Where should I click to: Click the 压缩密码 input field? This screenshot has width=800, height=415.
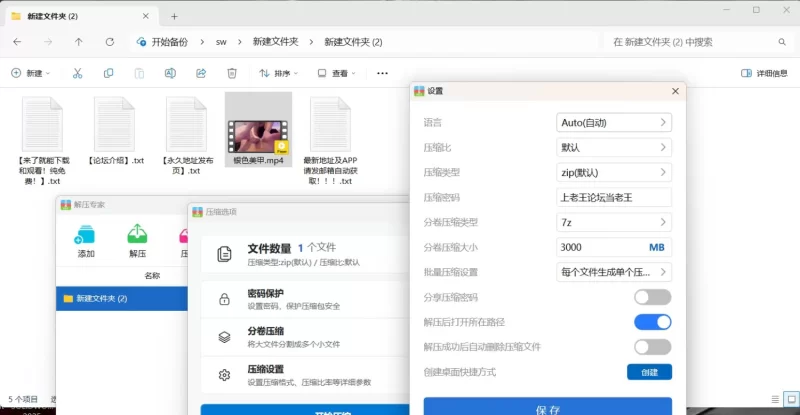(x=614, y=198)
